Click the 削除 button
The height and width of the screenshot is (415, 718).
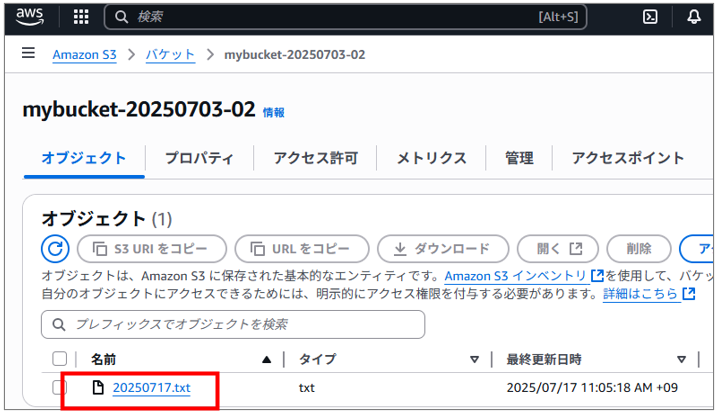[639, 249]
